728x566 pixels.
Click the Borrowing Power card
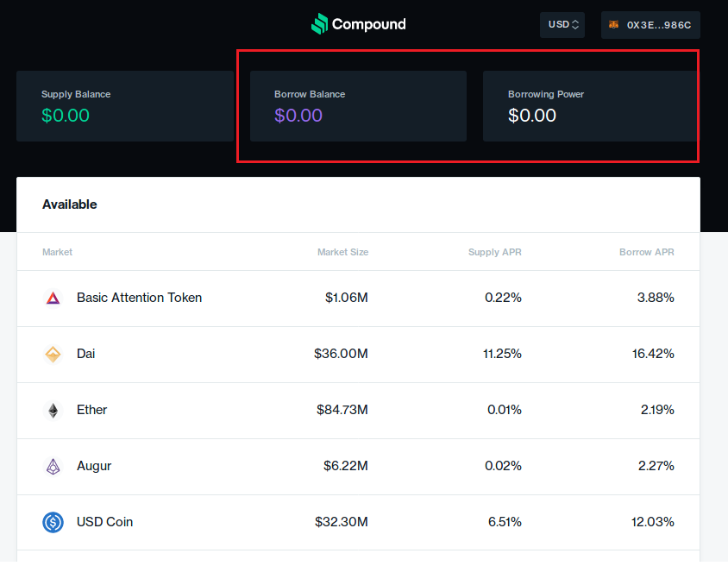(590, 106)
